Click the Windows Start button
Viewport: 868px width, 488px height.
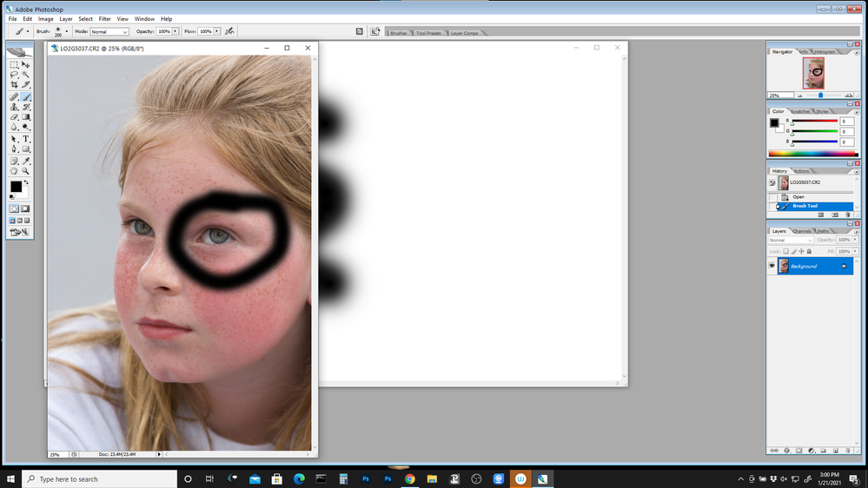pos(10,478)
